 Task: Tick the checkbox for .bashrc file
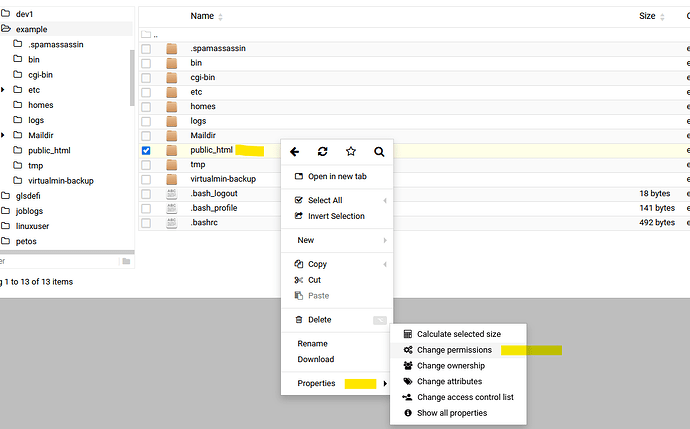pos(146,222)
